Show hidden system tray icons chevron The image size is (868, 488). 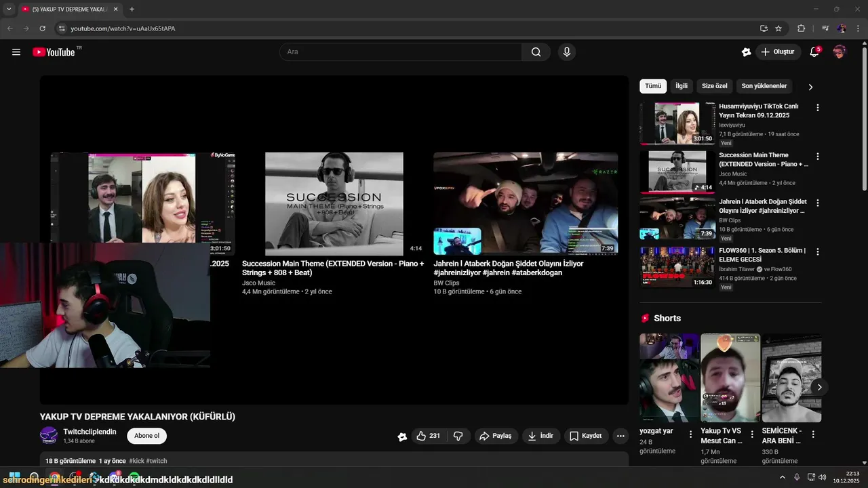[782, 477]
